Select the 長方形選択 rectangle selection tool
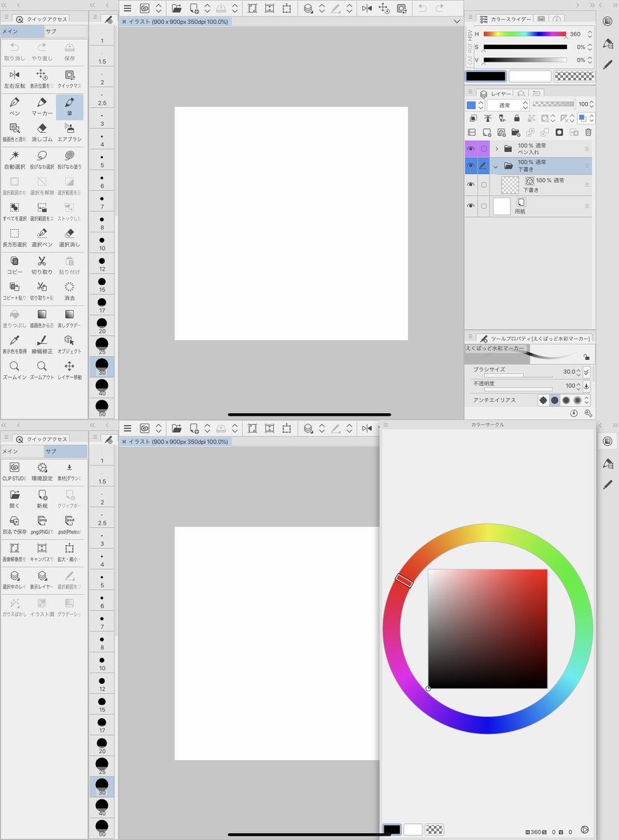619x840 pixels. click(x=15, y=237)
